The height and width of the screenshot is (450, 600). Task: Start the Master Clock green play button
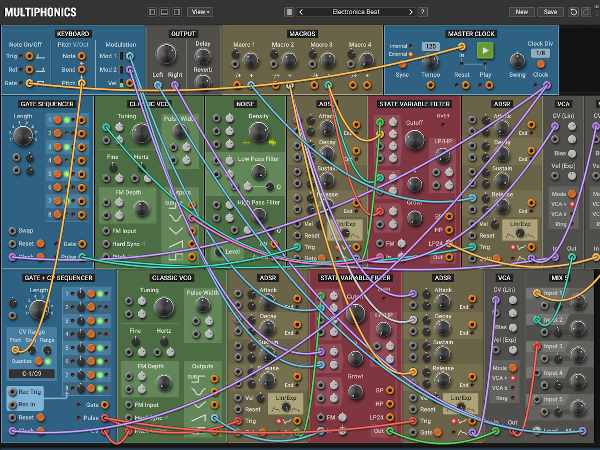(x=485, y=50)
